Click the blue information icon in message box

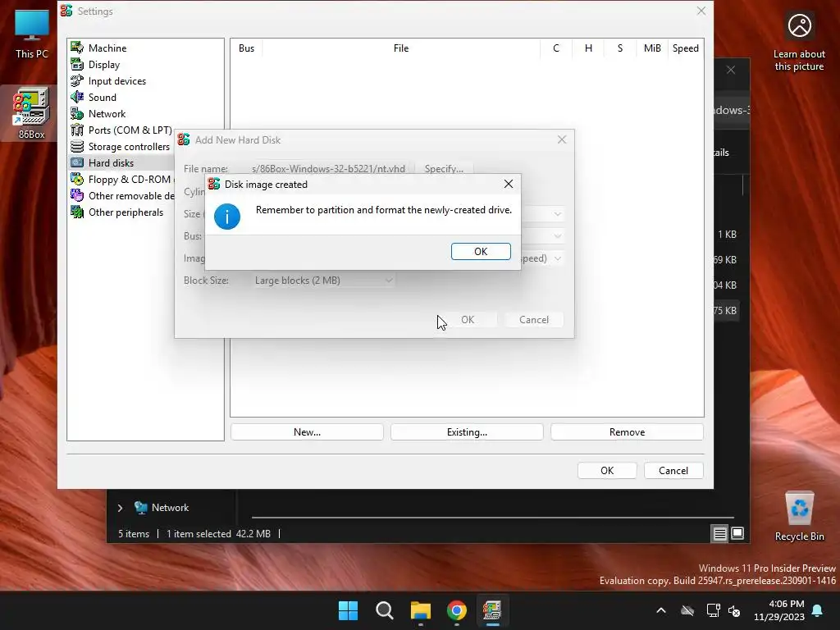pos(227,217)
